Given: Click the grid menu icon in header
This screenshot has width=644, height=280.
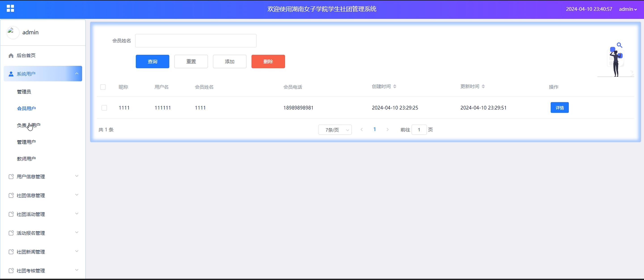Looking at the screenshot, I should pos(10,9).
